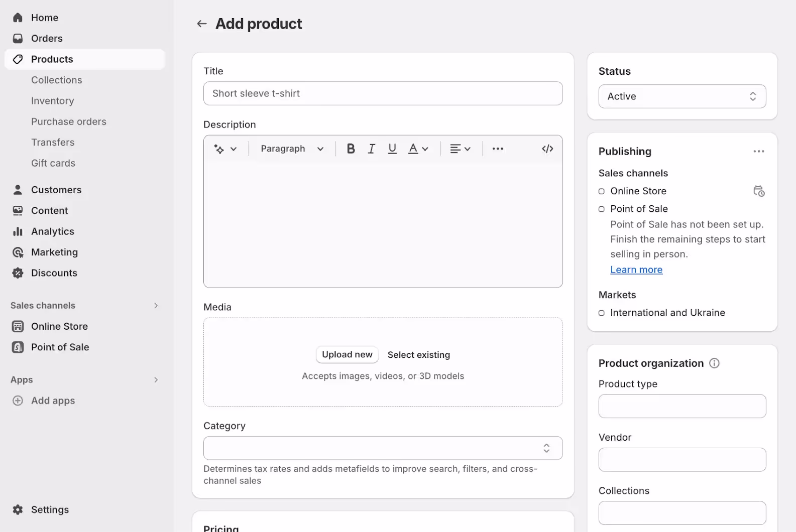Expand the Apps section chevron
The image size is (796, 532).
156,380
